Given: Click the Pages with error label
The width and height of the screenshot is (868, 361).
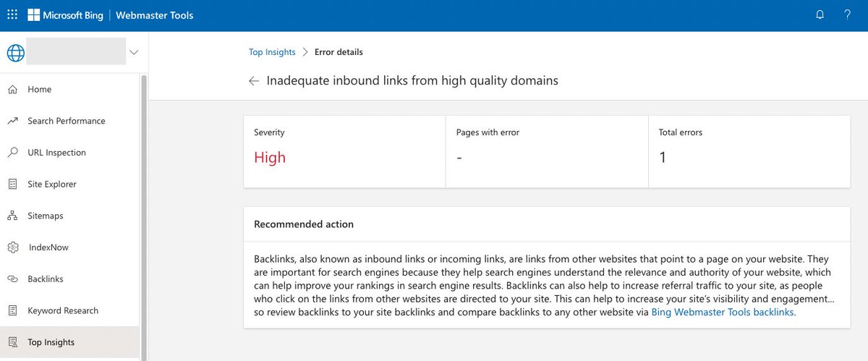Looking at the screenshot, I should pos(488,132).
